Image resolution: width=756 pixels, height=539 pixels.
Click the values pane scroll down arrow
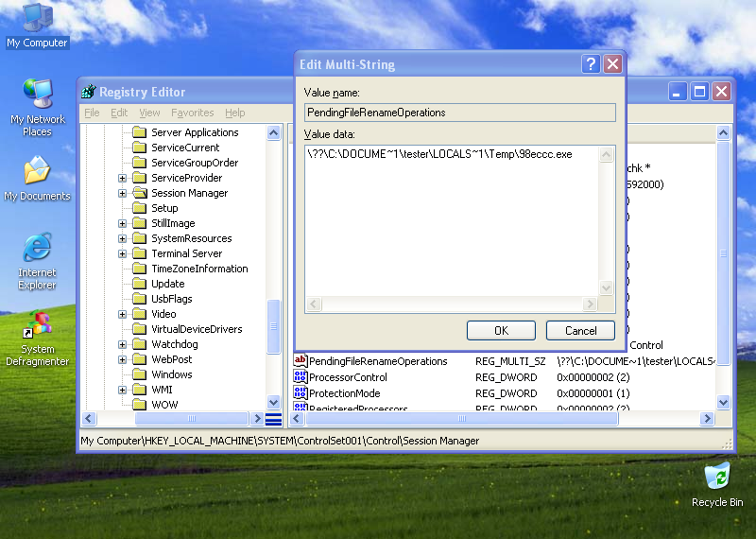pos(723,402)
